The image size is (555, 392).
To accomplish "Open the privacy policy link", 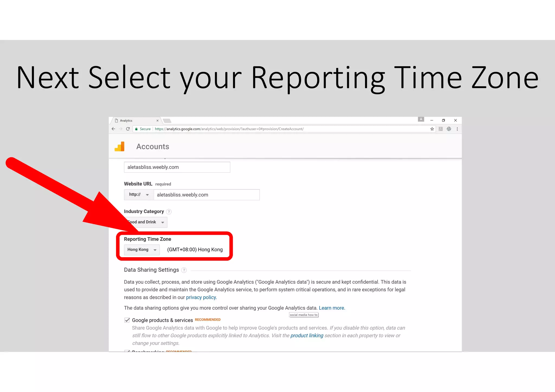I will pos(201,297).
